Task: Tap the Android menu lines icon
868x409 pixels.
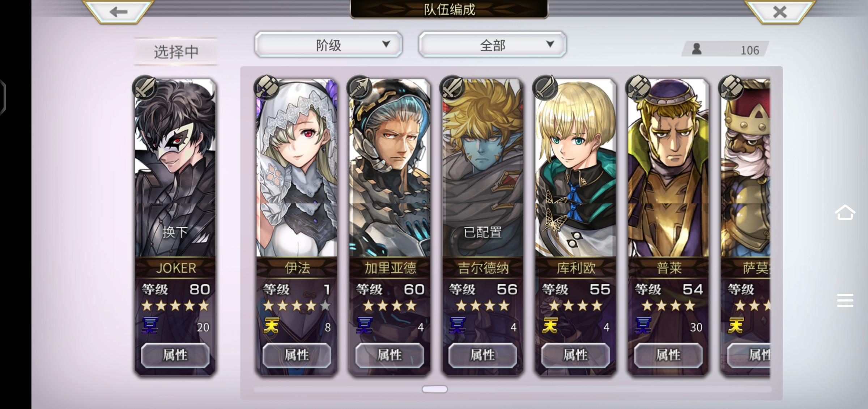Action: tap(845, 301)
